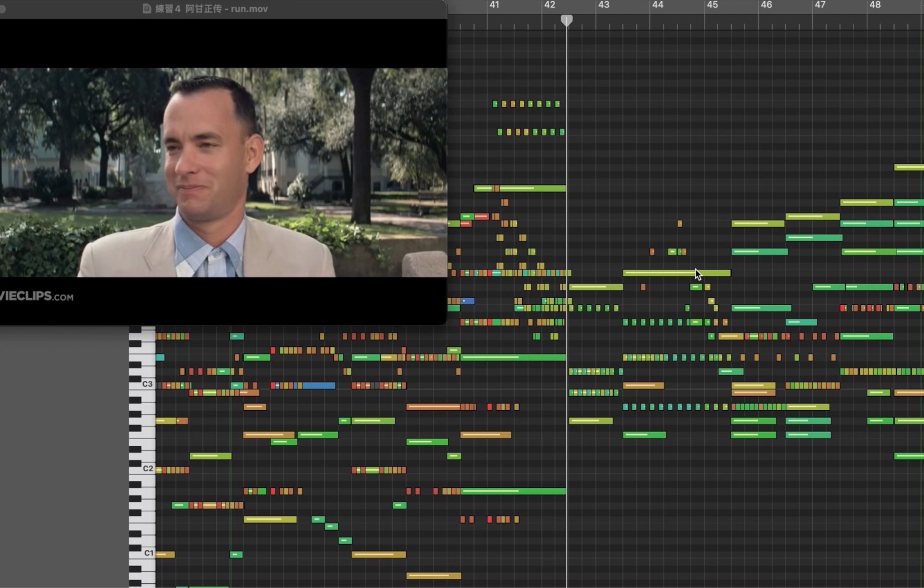This screenshot has height=588, width=924.
Task: Click the document icon in run.mov title bar
Action: click(x=147, y=9)
